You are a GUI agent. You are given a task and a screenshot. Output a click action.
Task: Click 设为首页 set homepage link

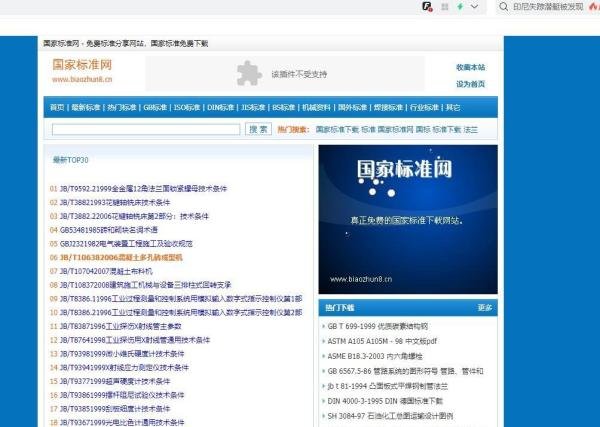pyautogui.click(x=470, y=84)
